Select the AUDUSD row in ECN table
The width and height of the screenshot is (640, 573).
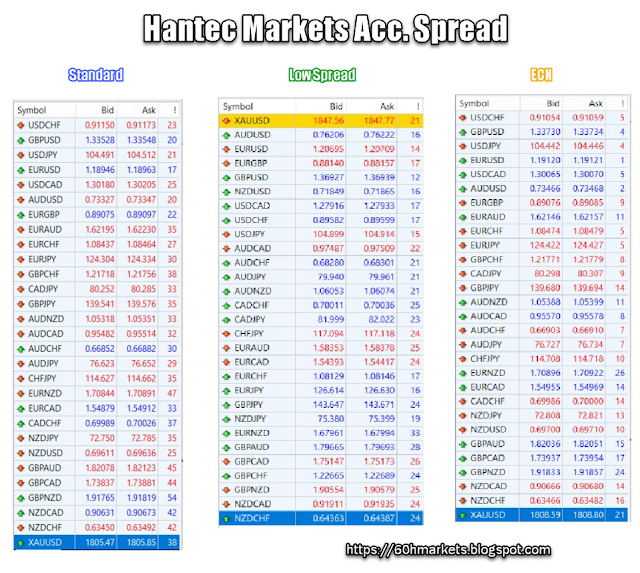click(542, 189)
